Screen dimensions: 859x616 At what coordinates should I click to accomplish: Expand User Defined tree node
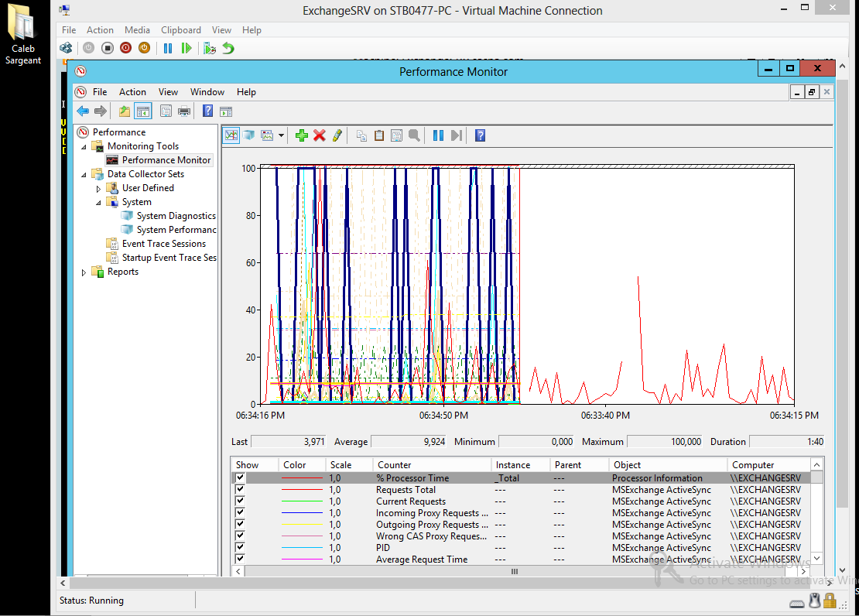coord(98,189)
